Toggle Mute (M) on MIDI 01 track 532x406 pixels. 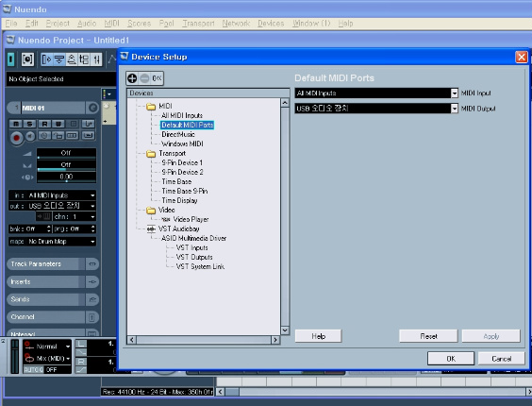click(16, 124)
